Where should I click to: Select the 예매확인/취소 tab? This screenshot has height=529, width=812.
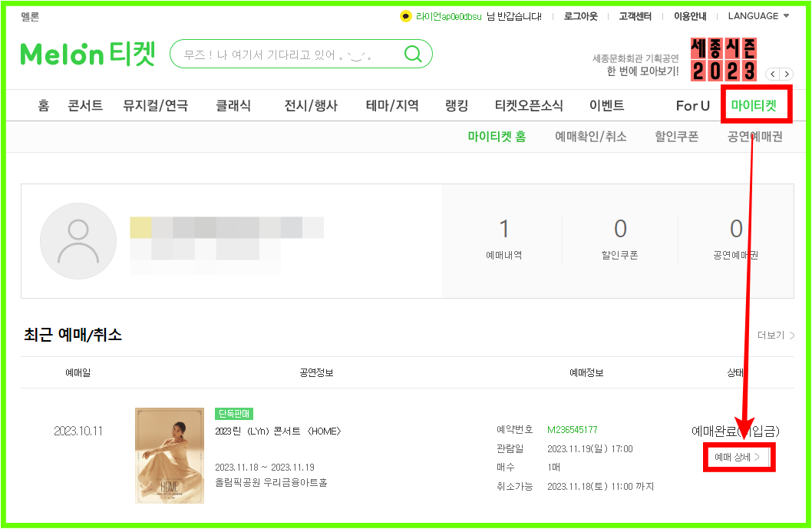pyautogui.click(x=591, y=136)
